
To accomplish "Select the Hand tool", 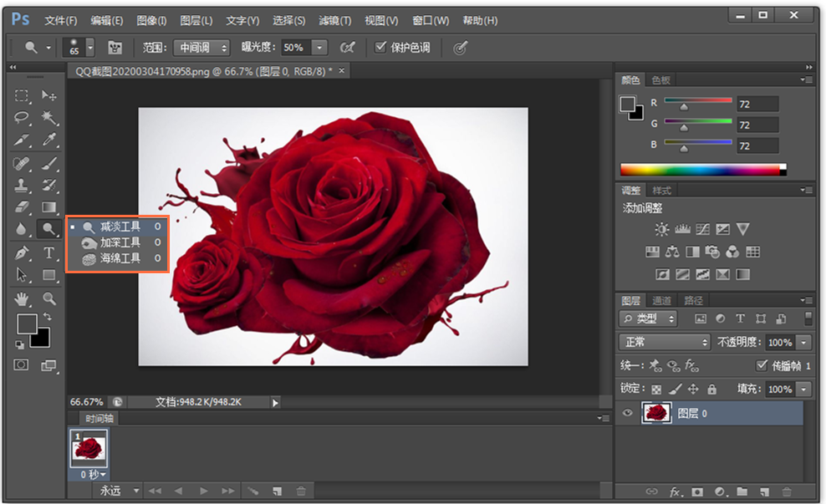I will tap(22, 298).
